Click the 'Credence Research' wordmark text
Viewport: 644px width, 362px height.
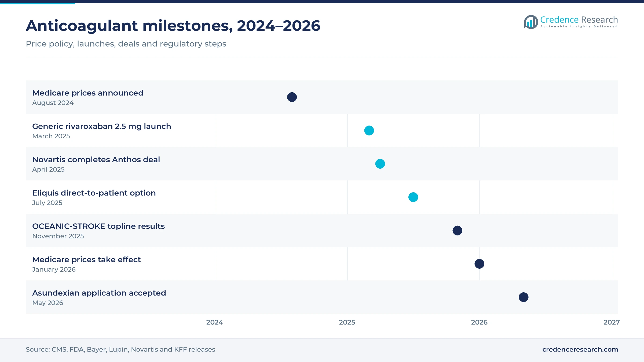pos(579,20)
